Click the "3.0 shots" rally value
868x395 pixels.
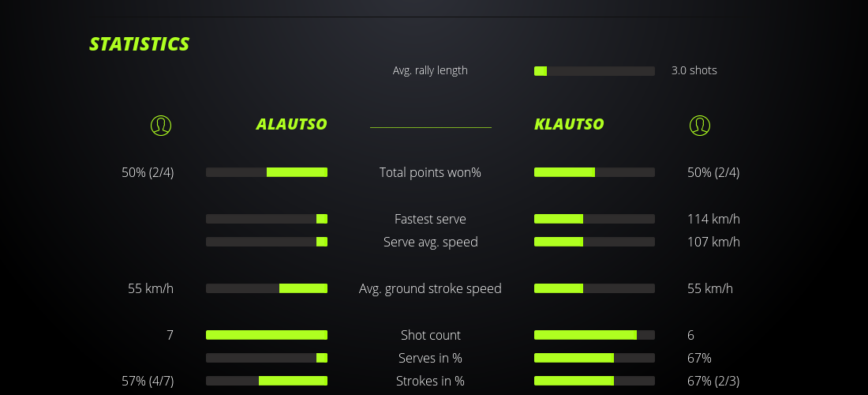point(694,70)
